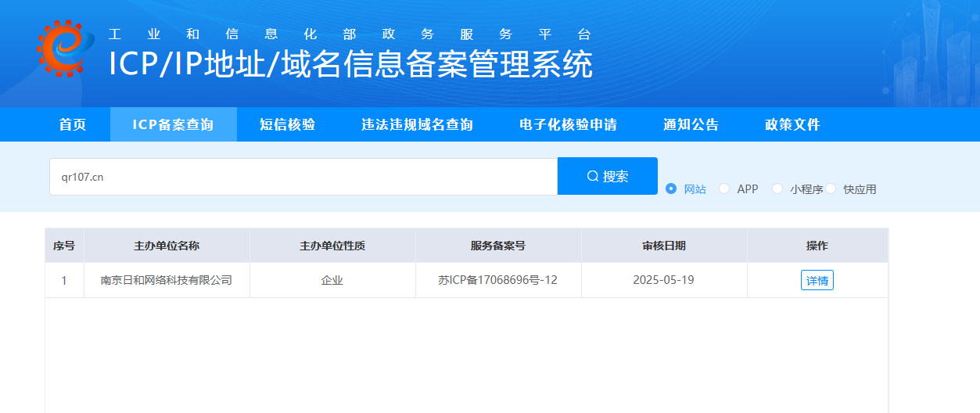Click the 工业和信息化部政务服务平台 subtitle
This screenshot has height=413, width=980.
[350, 34]
